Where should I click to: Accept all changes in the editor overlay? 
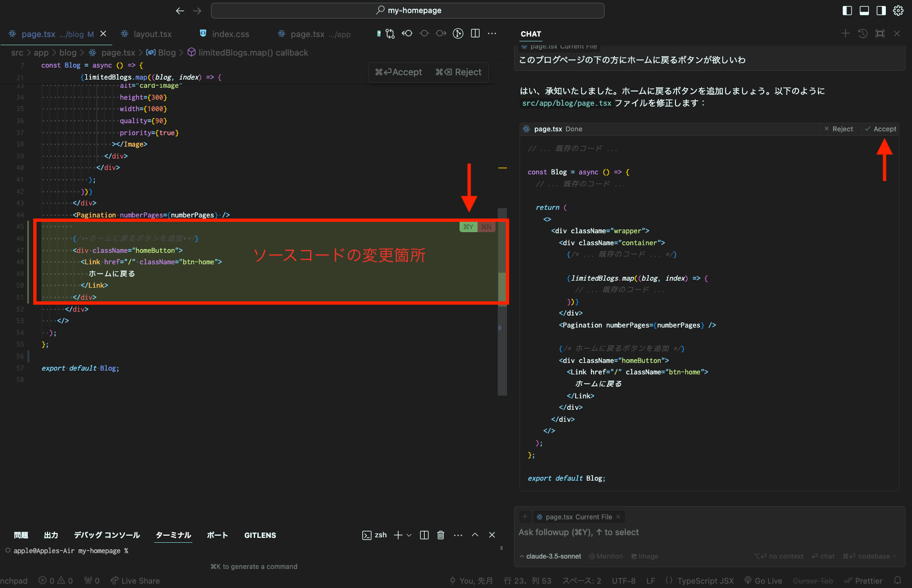point(398,72)
